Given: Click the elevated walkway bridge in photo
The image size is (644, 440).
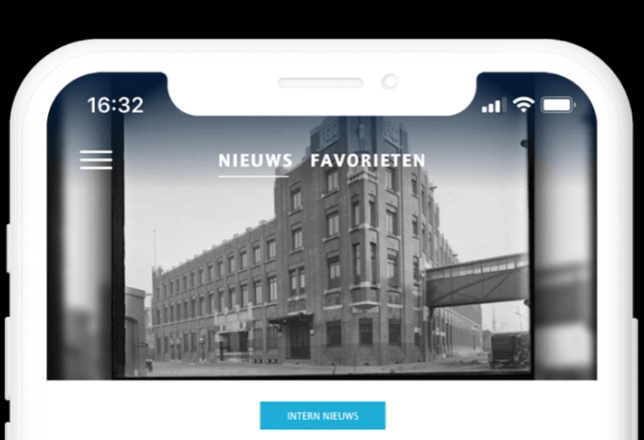Looking at the screenshot, I should (477, 280).
